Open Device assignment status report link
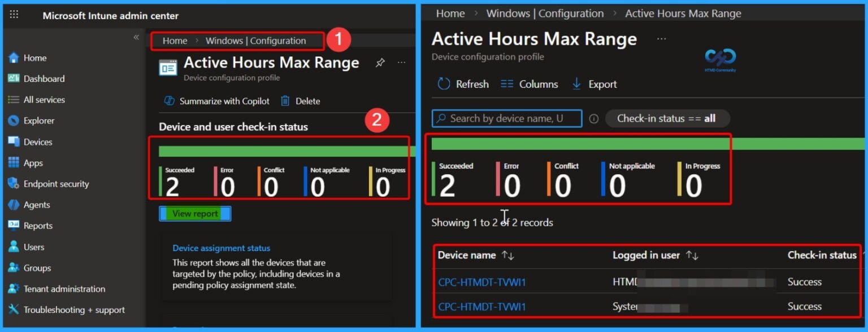 click(222, 248)
